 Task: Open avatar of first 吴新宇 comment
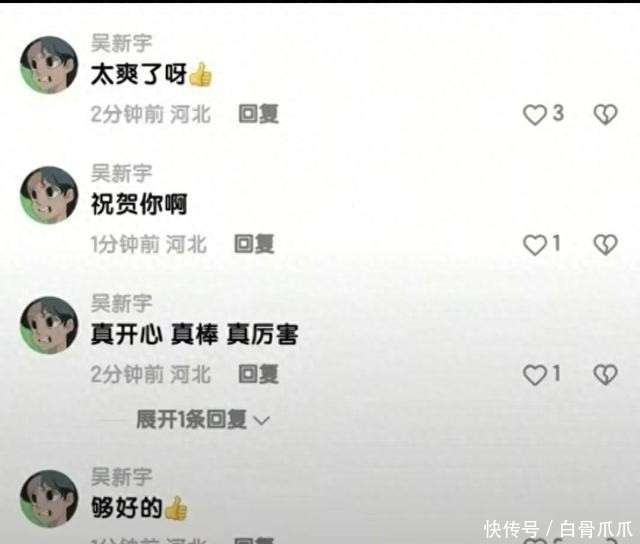point(49,65)
